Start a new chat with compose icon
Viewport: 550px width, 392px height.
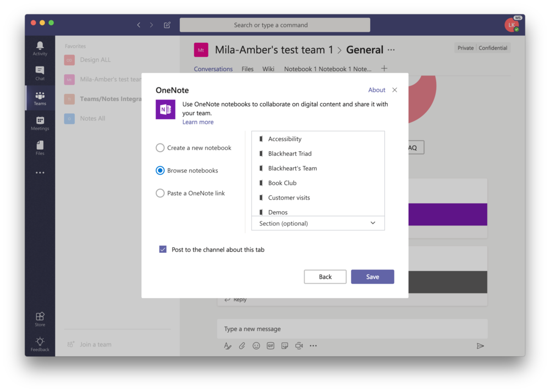pyautogui.click(x=167, y=25)
